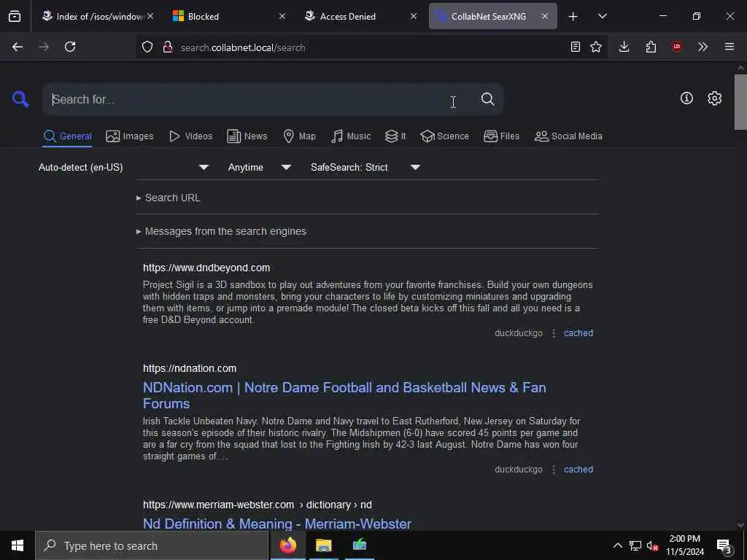
Task: Open cached link for ndnation result
Action: [x=578, y=469]
